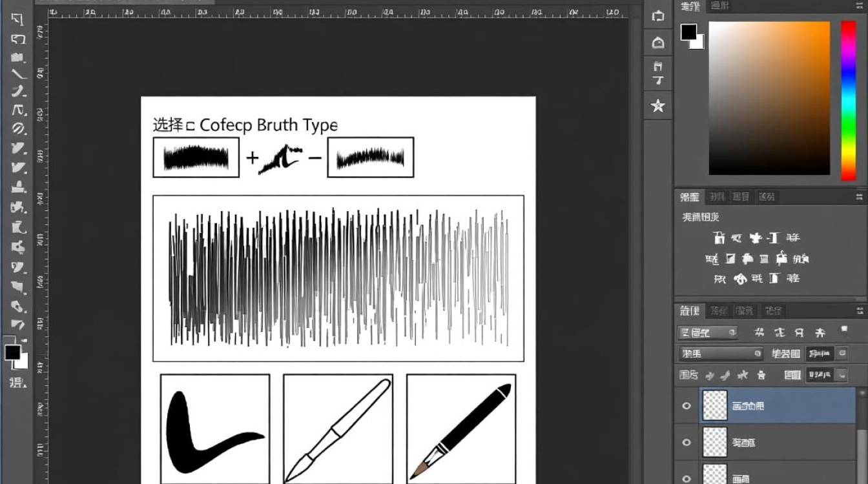Open the clipboard icon heading the collapsed dock
The height and width of the screenshot is (484, 868).
(x=657, y=15)
